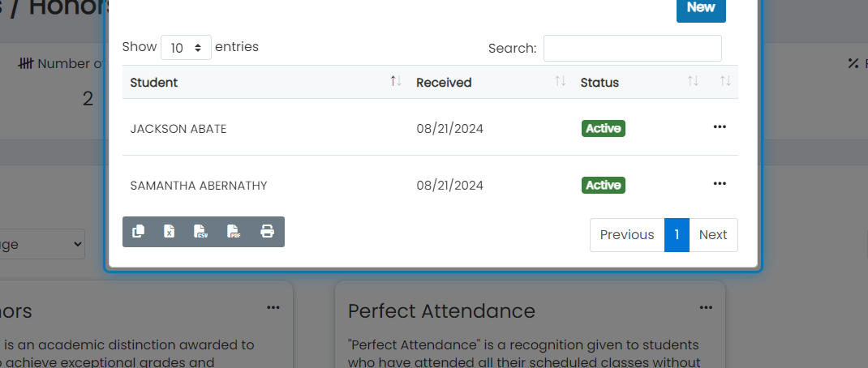868x368 pixels.
Task: Click the Next page button
Action: point(713,234)
